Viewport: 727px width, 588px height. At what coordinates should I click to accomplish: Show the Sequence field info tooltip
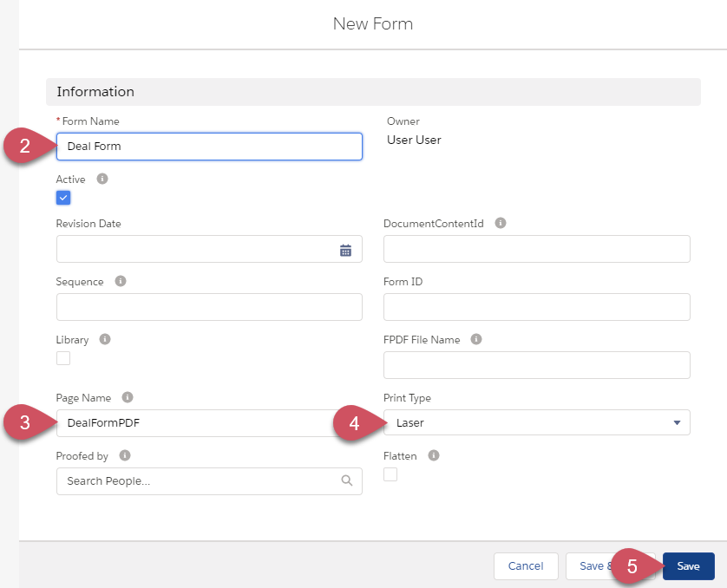pyautogui.click(x=121, y=281)
